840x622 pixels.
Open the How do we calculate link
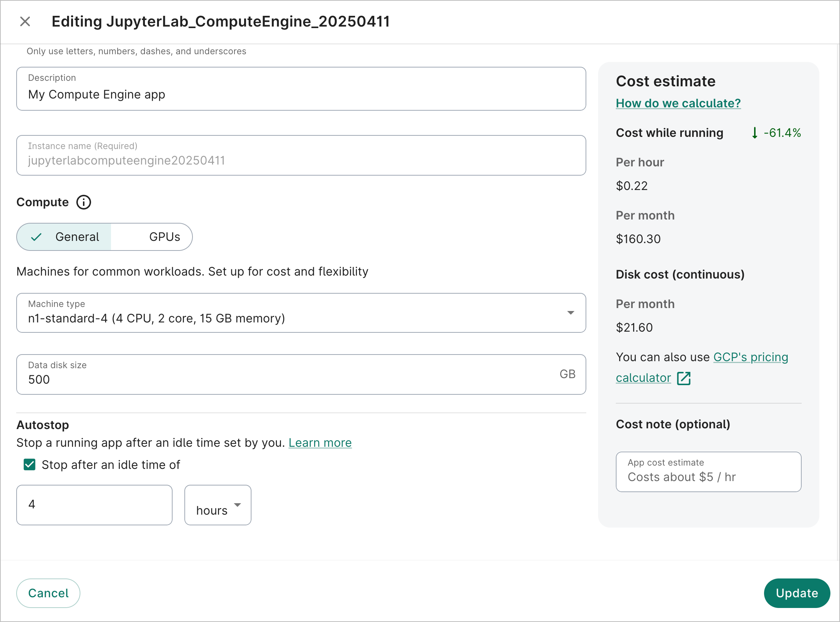click(678, 103)
